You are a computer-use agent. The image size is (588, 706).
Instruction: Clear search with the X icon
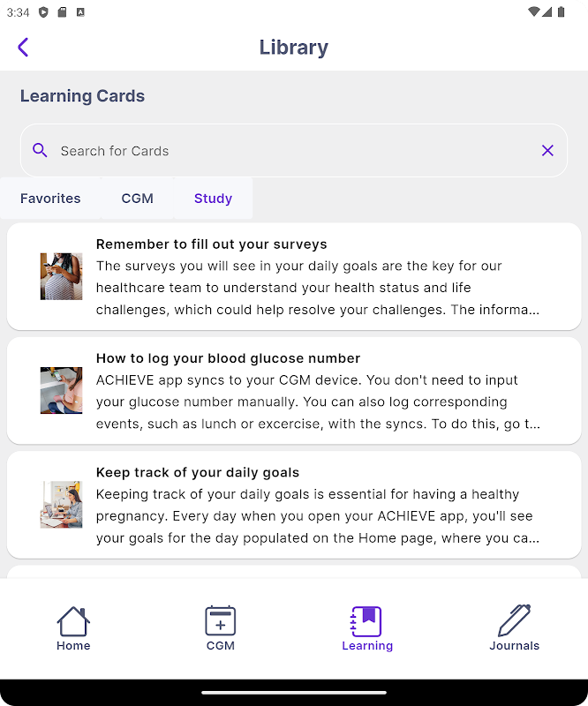(547, 150)
